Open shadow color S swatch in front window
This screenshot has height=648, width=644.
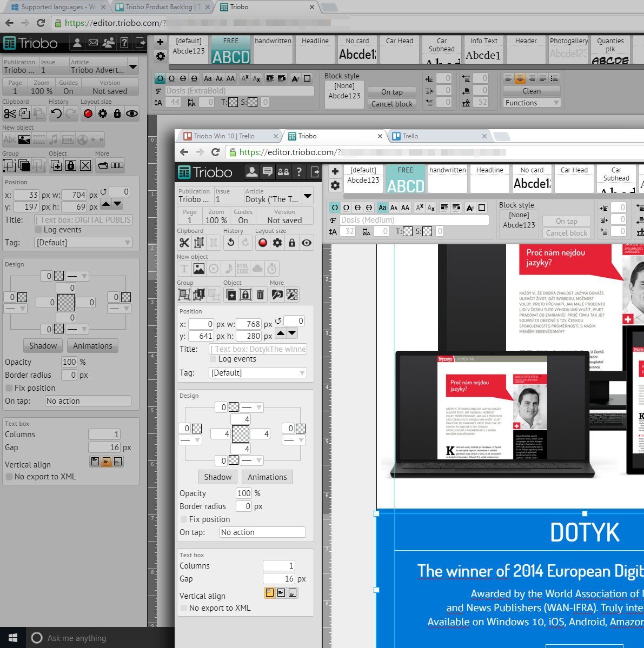(x=427, y=231)
